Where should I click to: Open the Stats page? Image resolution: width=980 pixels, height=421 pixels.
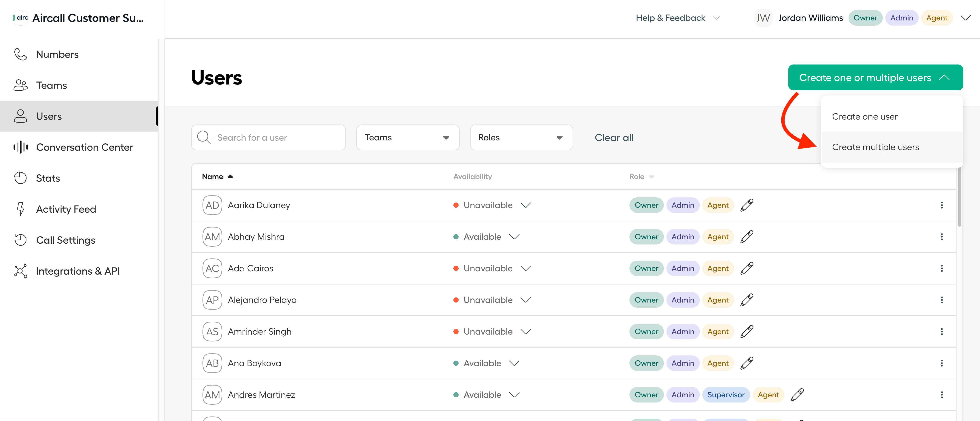pyautogui.click(x=79, y=178)
